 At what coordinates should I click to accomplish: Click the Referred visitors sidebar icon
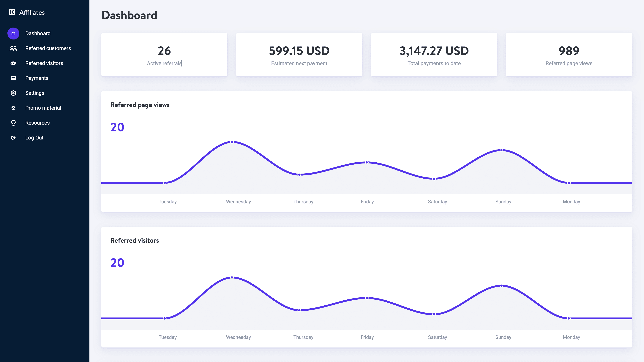[x=13, y=63]
